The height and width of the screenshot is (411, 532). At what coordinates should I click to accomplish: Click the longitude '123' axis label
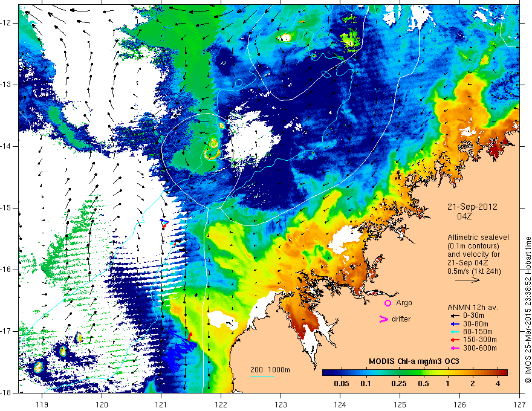pos(281,404)
